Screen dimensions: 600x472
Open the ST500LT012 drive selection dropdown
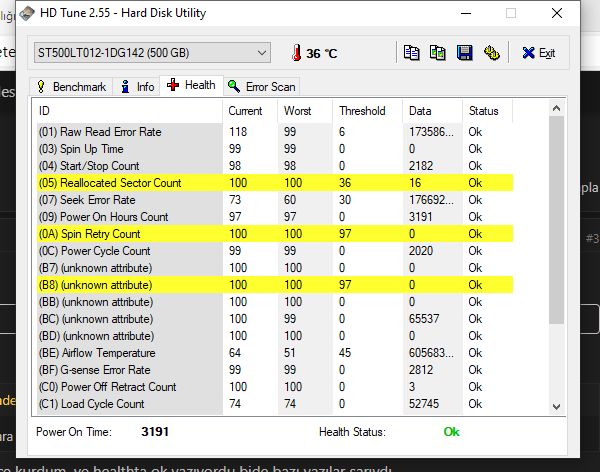pos(152,52)
